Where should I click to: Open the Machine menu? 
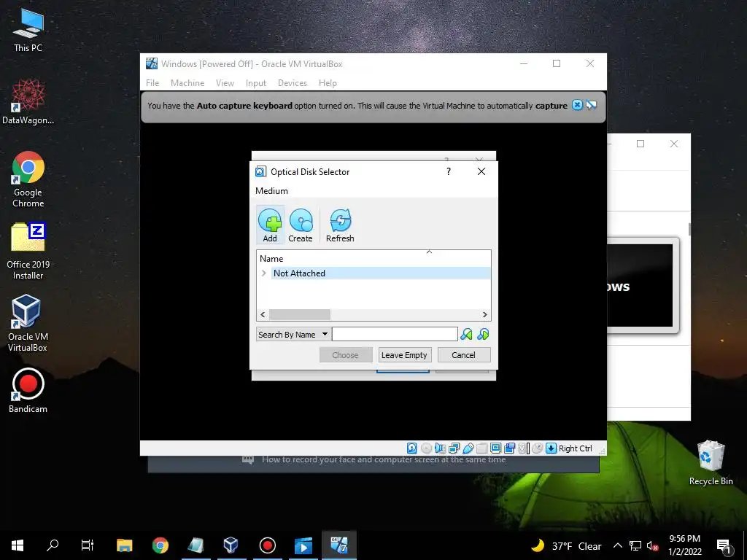coord(187,83)
